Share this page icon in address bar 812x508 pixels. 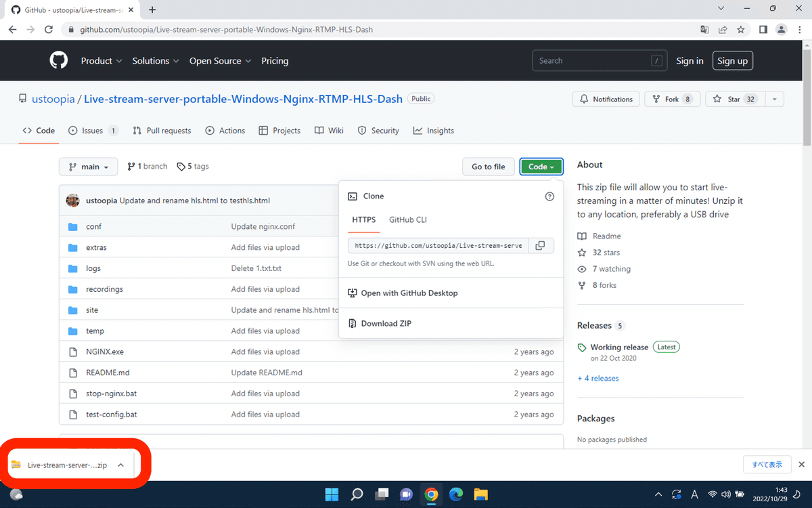723,30
